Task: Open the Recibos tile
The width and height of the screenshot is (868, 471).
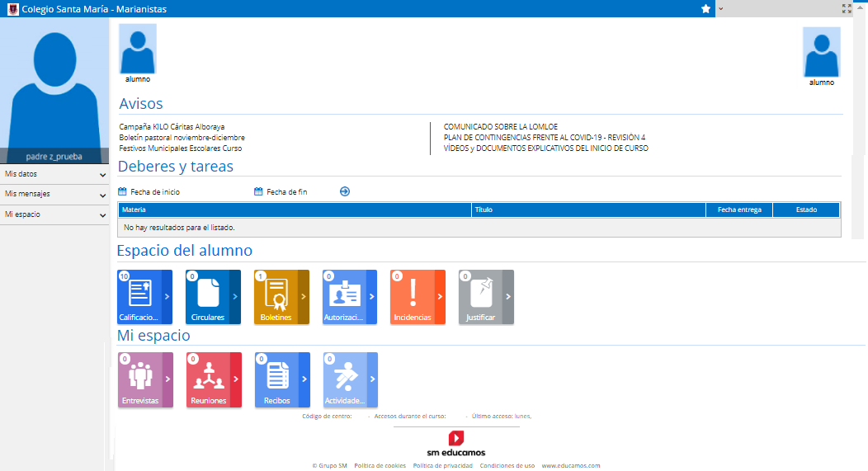Action: [276, 380]
